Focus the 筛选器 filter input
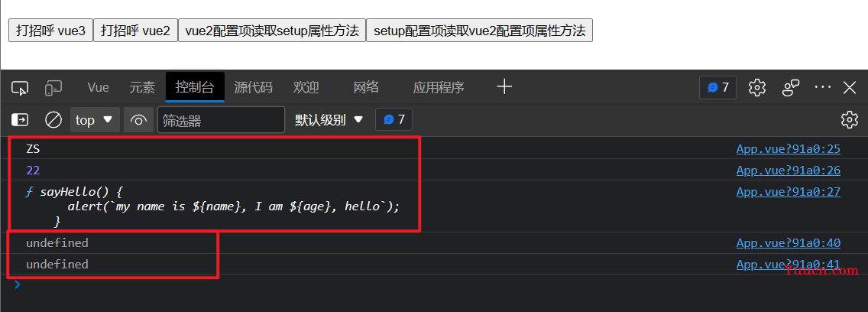This screenshot has width=868, height=312. point(222,120)
